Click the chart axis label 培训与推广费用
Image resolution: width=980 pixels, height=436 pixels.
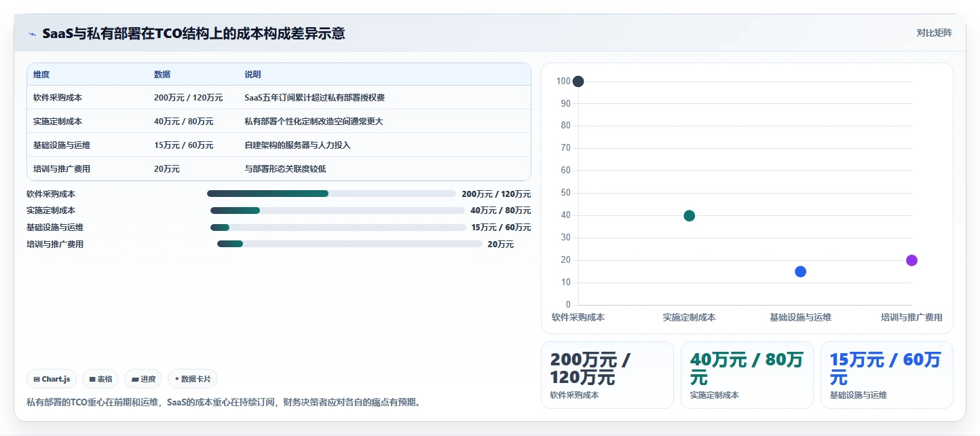point(911,317)
